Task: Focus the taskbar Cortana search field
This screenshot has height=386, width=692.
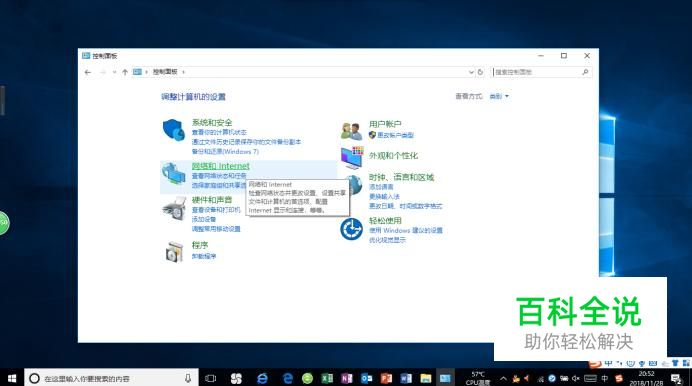Action: (x=111, y=378)
